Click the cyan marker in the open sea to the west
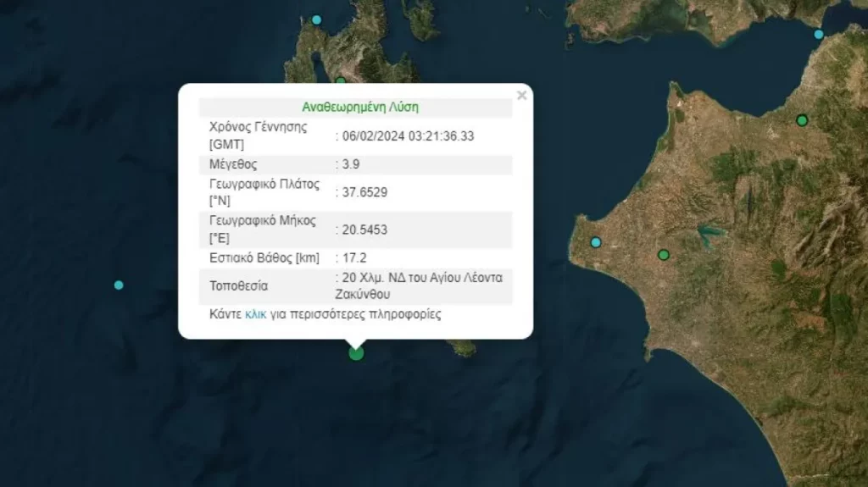Viewport: 868px width, 487px height. [x=119, y=285]
